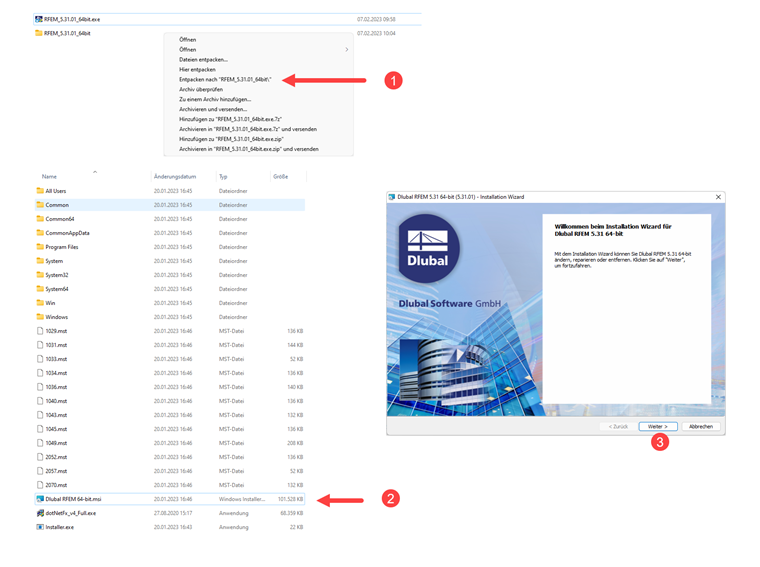
Task: Click the Win folder icon
Action: (40, 303)
